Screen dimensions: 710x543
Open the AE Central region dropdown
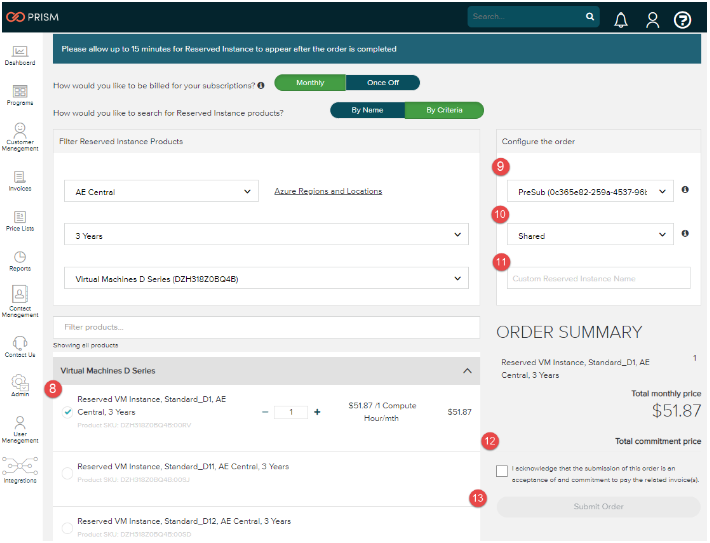pyautogui.click(x=164, y=191)
